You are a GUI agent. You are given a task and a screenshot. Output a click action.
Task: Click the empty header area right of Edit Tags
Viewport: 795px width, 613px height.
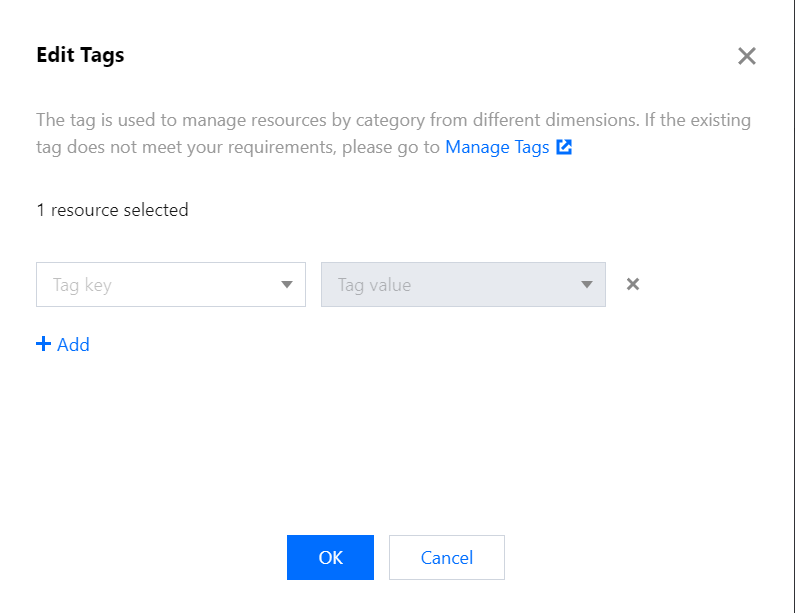pos(430,56)
